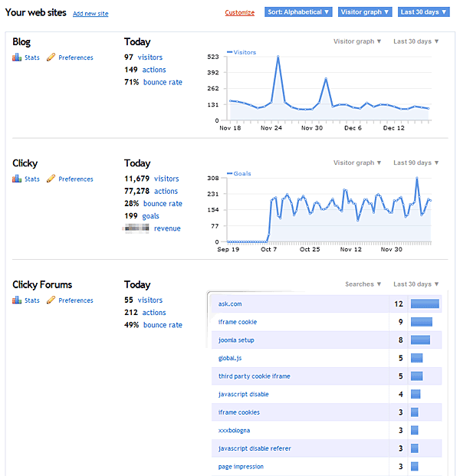The image size is (460, 476).
Task: Click Clicky Forums' actions link
Action: (x=154, y=313)
